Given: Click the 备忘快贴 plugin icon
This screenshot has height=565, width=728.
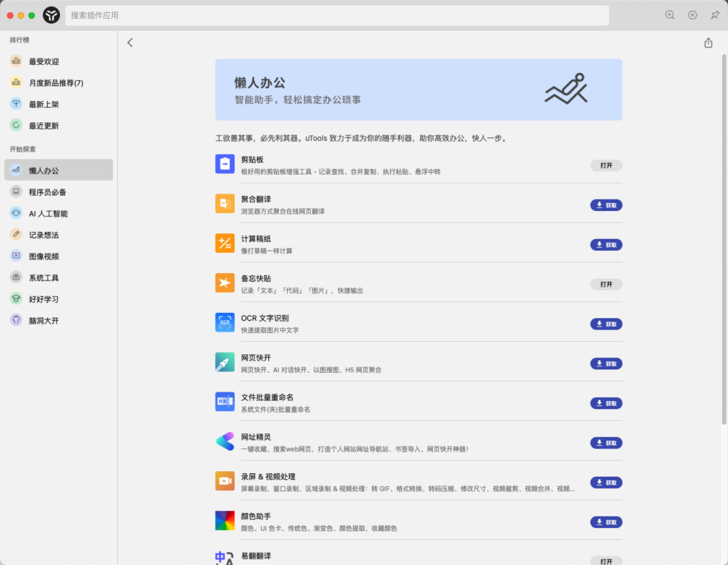Looking at the screenshot, I should pos(224,282).
